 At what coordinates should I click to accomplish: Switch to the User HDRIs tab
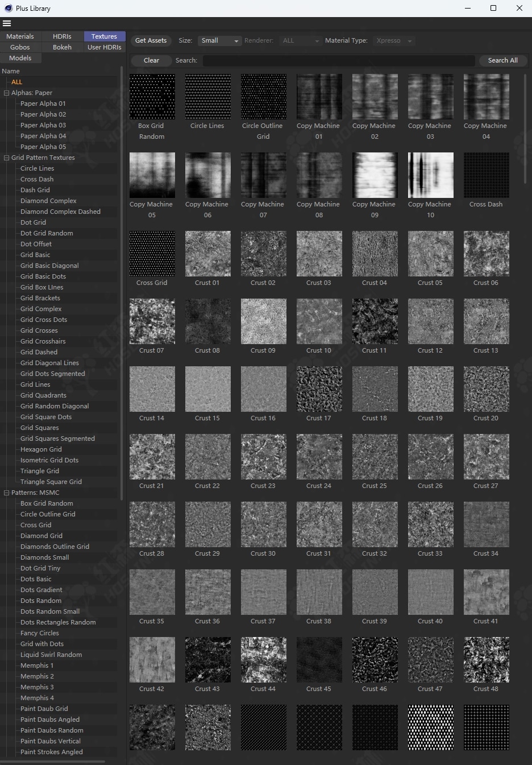point(105,47)
